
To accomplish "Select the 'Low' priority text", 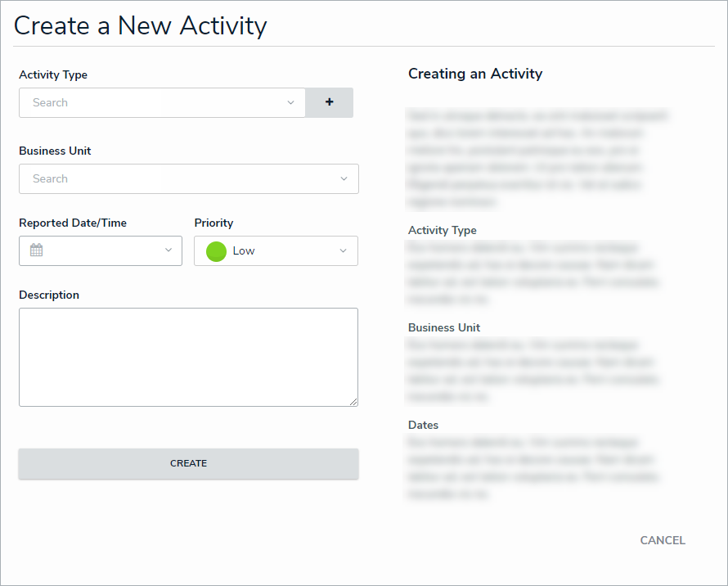I will click(x=244, y=251).
